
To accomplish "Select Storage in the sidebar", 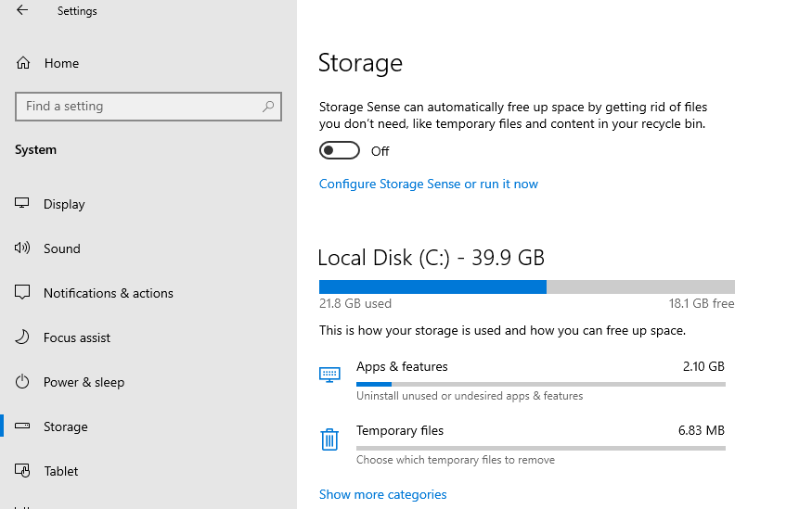I will coord(65,426).
